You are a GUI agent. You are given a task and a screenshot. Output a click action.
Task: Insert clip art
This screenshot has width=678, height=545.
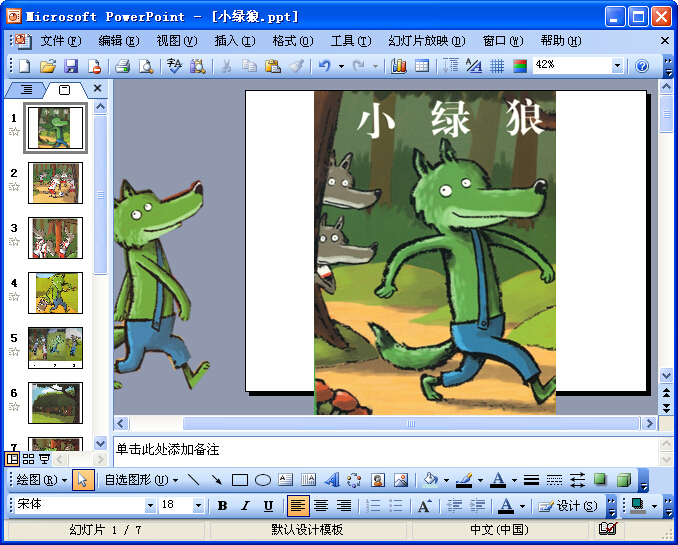[x=377, y=480]
